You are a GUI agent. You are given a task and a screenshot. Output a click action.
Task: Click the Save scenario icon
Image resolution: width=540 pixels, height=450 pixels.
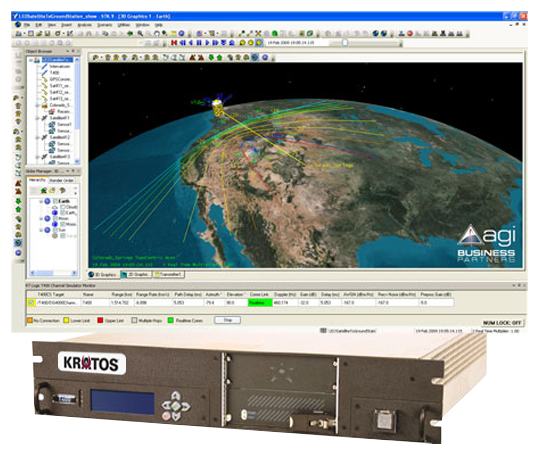[x=48, y=34]
